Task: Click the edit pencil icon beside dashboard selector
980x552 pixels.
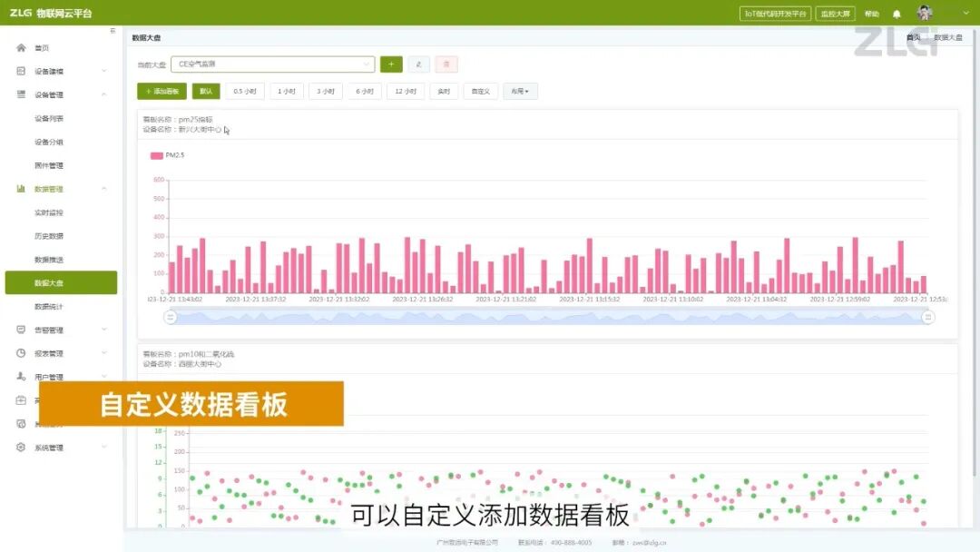Action: [x=418, y=64]
